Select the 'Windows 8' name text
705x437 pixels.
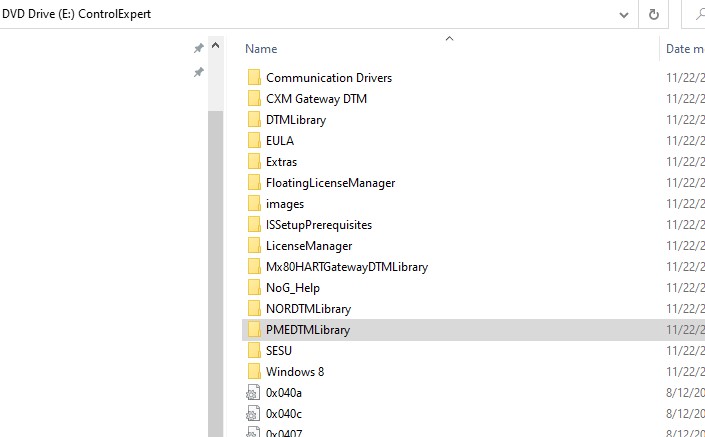pyautogui.click(x=295, y=371)
